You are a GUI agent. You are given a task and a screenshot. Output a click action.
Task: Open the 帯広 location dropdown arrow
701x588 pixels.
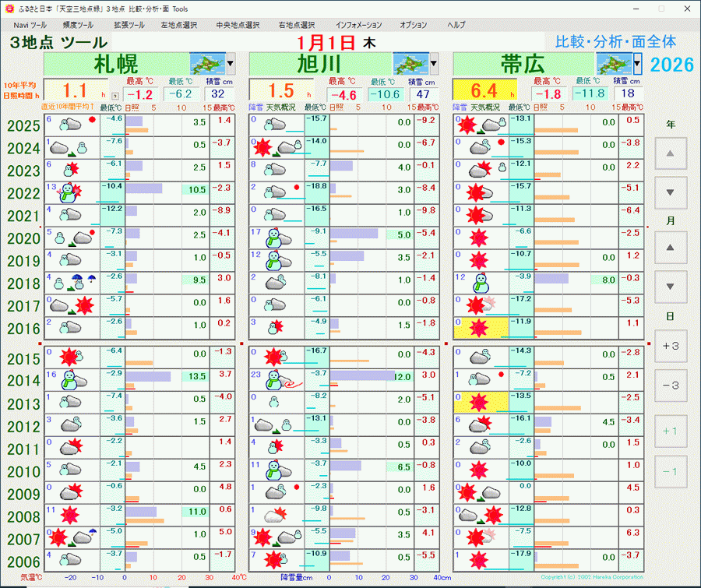[638, 63]
